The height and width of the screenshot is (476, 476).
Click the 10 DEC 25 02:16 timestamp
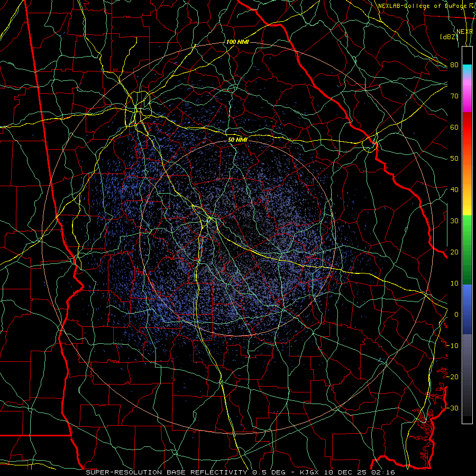[x=360, y=472]
